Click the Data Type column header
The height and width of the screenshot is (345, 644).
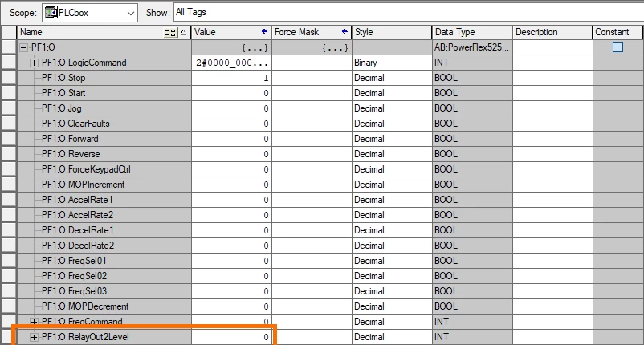pyautogui.click(x=471, y=32)
